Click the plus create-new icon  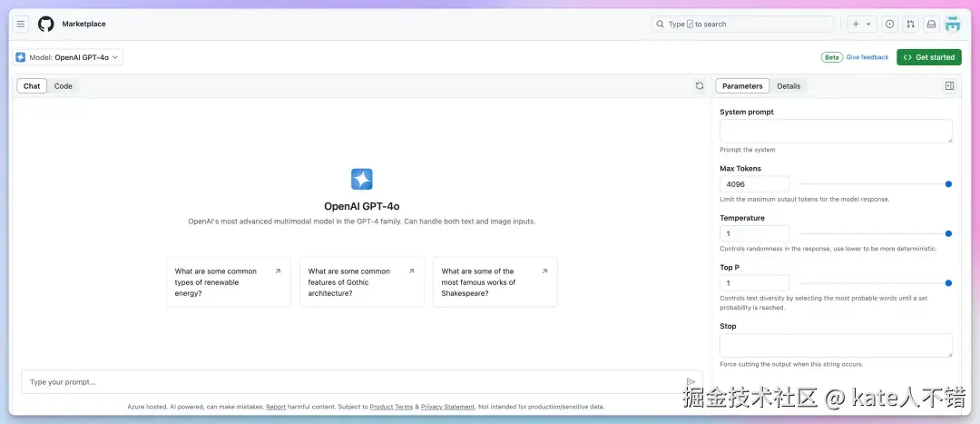tap(857, 24)
